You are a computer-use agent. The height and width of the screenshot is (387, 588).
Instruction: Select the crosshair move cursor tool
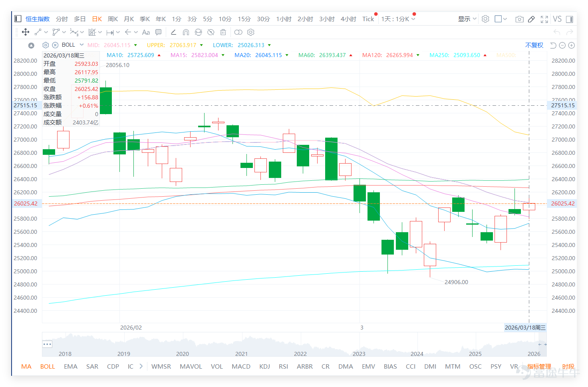pos(26,32)
